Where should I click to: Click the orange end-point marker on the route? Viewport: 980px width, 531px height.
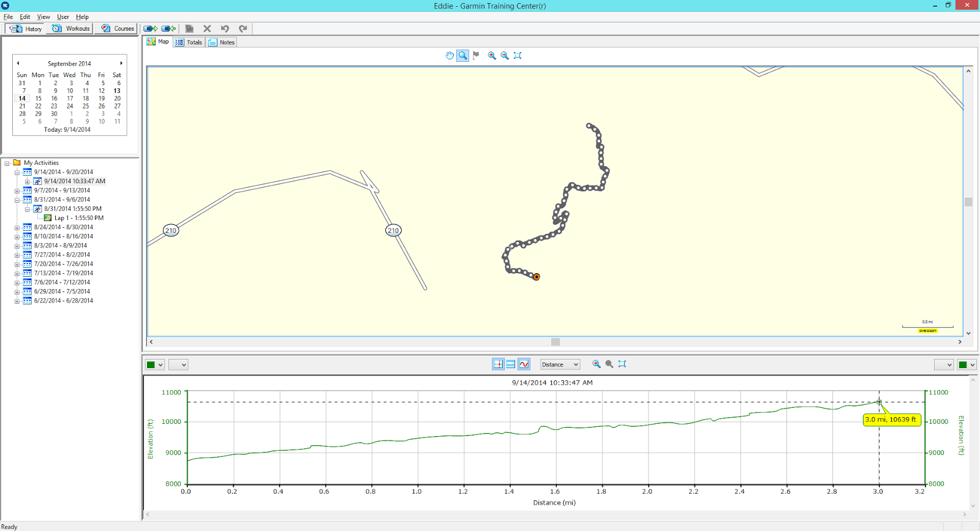point(537,277)
